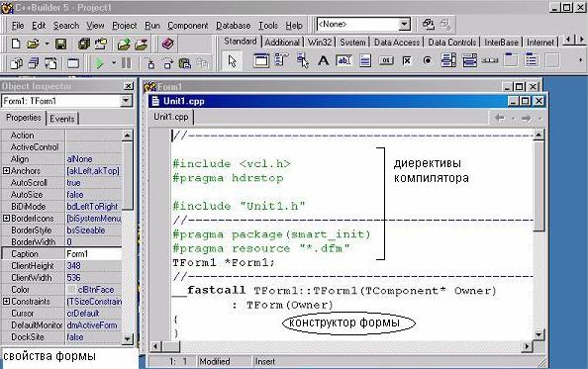The width and height of the screenshot is (588, 369).
Task: Click the View Form icon
Action: [x=34, y=63]
